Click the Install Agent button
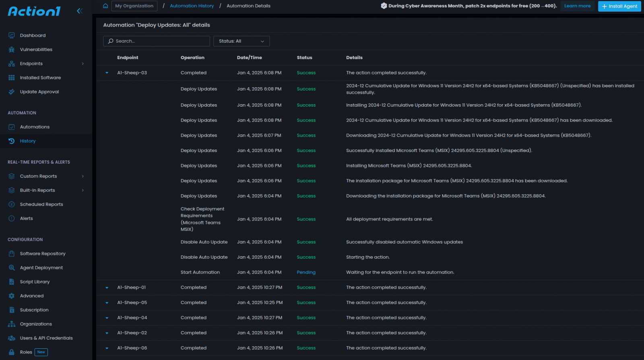 [619, 6]
